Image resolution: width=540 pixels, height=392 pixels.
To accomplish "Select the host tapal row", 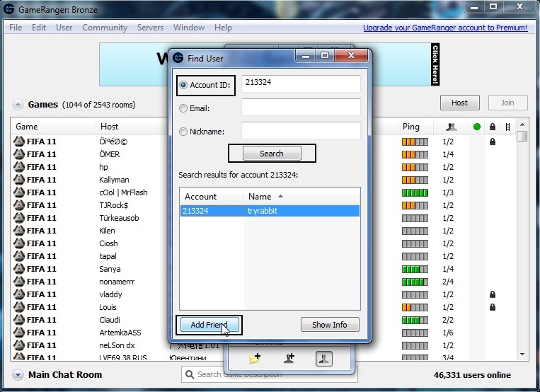I will [108, 256].
